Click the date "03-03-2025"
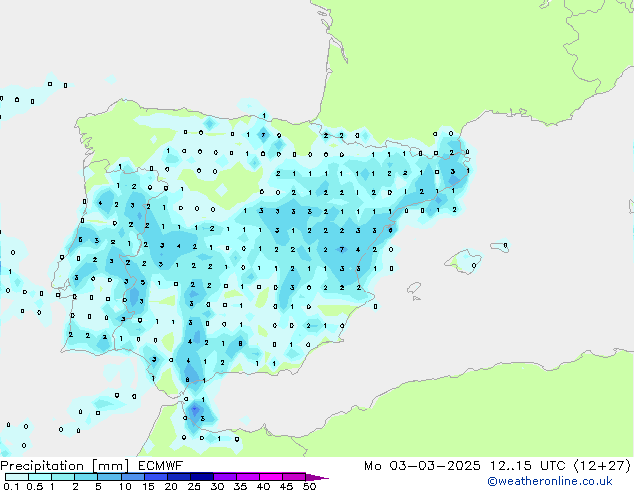634x490 pixels. (435, 466)
